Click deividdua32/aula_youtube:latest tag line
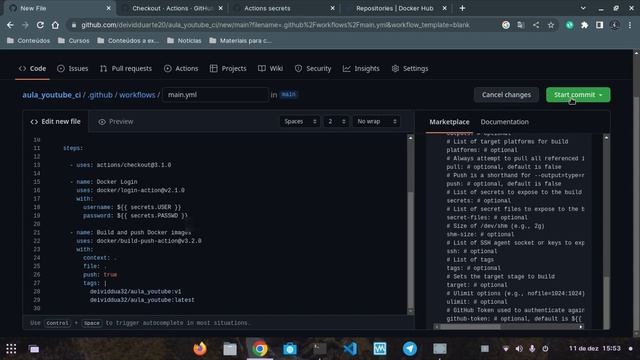Viewport: 640px width, 360px height. 142,300
